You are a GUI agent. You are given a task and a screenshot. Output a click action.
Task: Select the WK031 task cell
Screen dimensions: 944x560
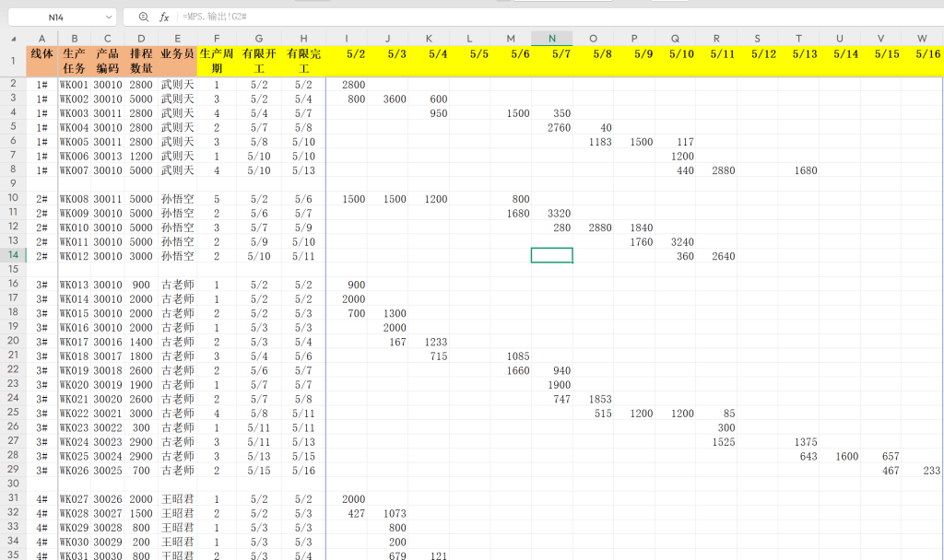click(x=74, y=555)
